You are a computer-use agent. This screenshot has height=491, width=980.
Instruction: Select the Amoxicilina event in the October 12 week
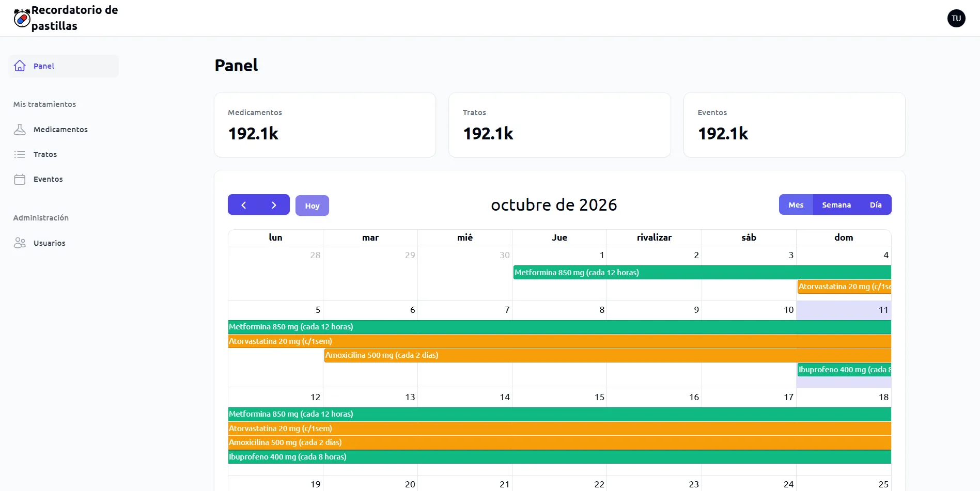(559, 442)
